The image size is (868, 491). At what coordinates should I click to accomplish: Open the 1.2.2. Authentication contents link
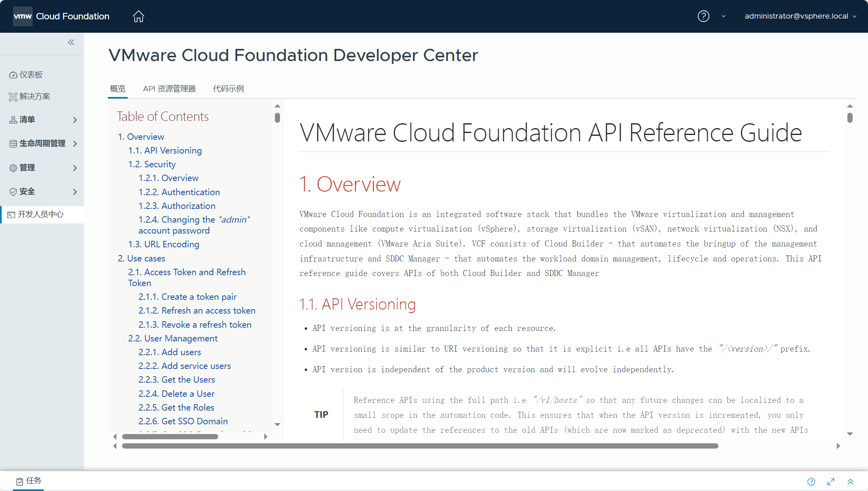(x=179, y=192)
